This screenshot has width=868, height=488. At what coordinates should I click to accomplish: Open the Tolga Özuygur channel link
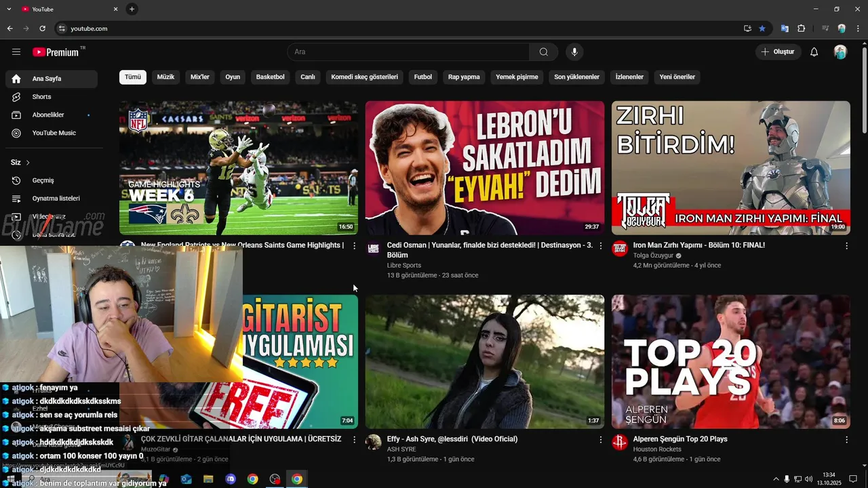click(x=653, y=256)
